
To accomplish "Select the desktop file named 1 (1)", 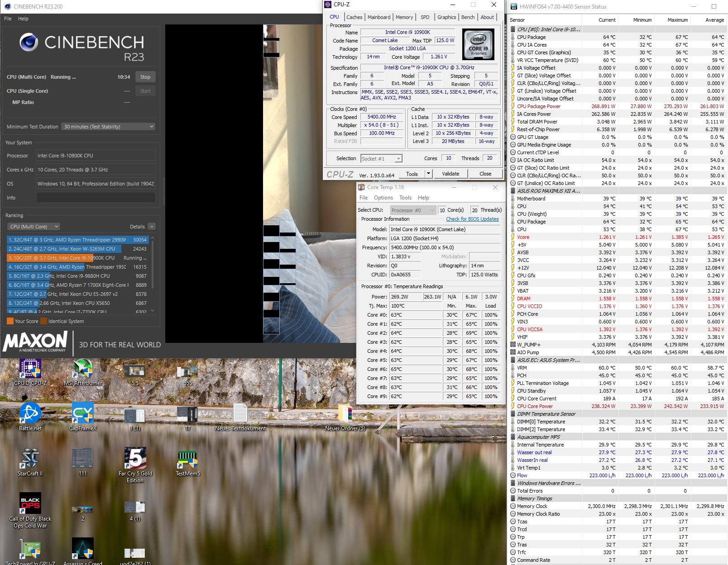I will (x=135, y=419).
